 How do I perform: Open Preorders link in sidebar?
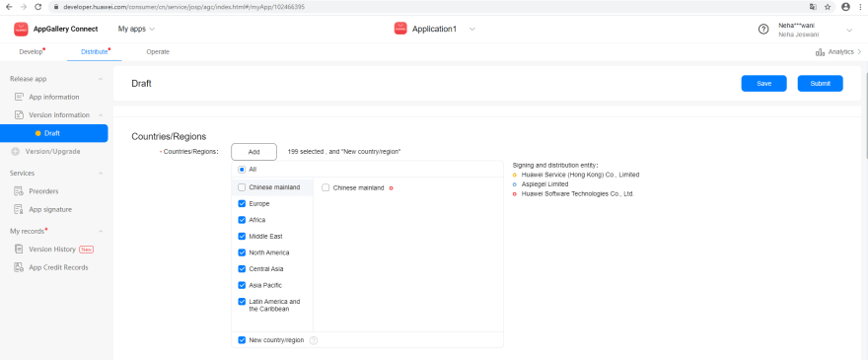click(43, 191)
